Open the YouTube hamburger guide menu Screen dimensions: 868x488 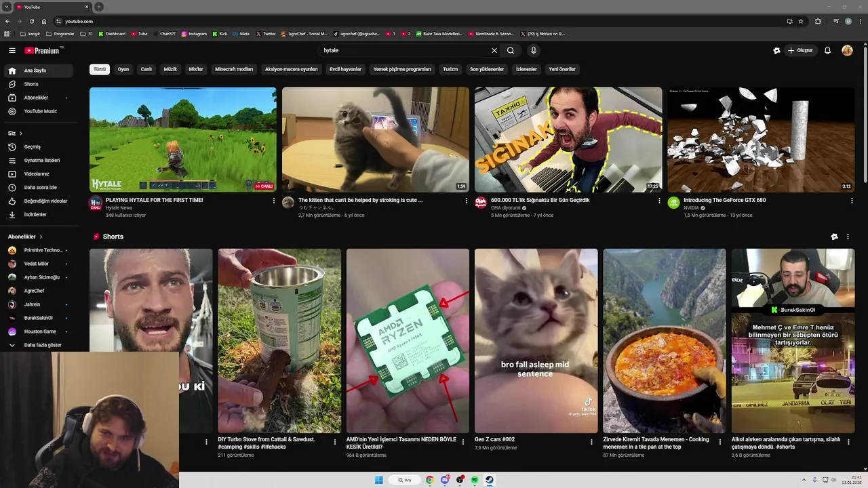[12, 50]
